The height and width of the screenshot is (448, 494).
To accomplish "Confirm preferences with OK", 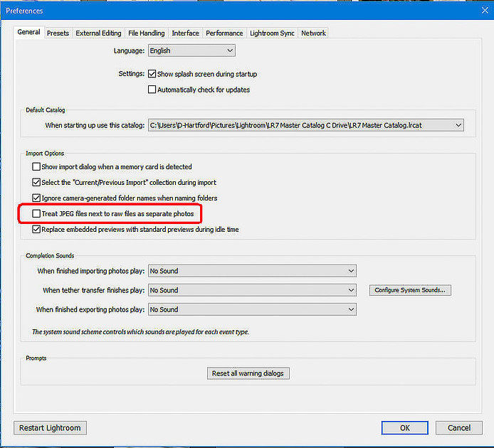I will coord(405,428).
